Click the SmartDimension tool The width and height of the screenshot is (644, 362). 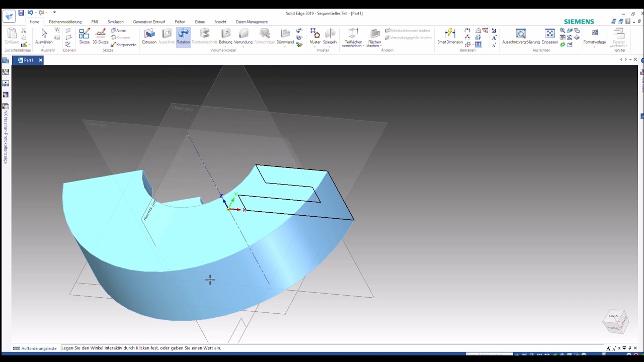point(450,36)
